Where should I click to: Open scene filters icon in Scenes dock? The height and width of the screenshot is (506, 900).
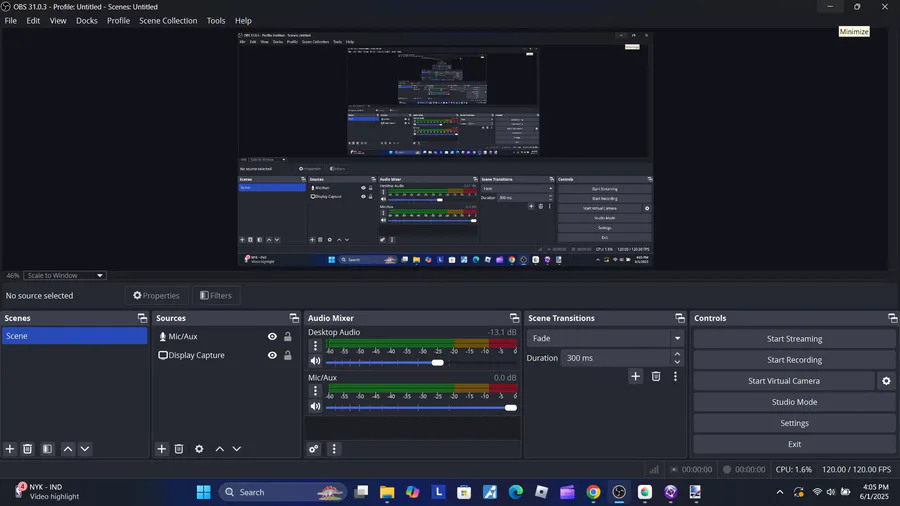[48, 449]
